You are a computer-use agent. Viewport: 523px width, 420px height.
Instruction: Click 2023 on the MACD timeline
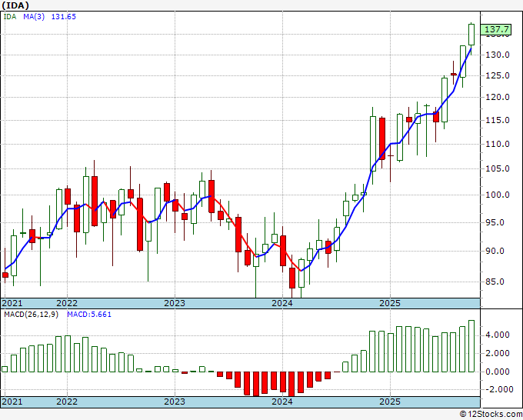coord(175,402)
